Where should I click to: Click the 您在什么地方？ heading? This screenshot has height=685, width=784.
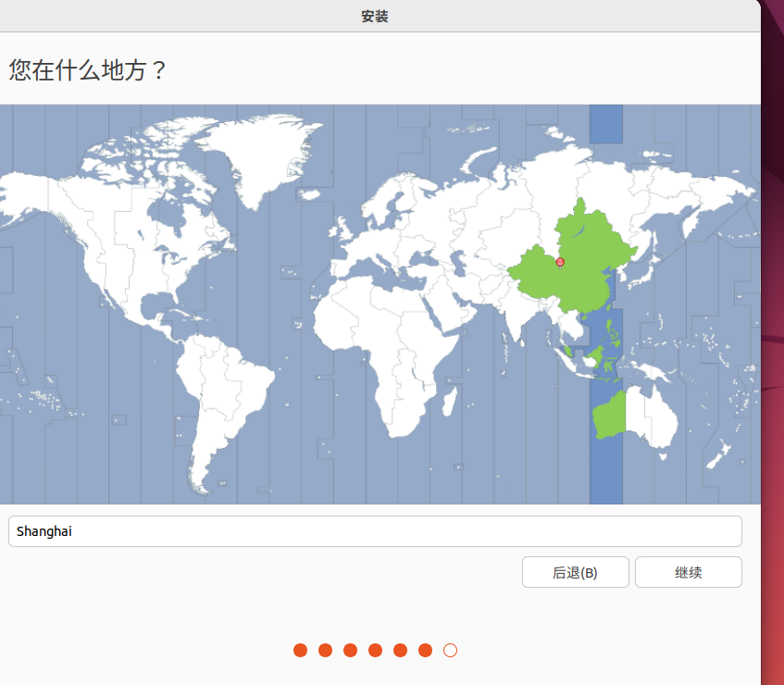click(x=87, y=70)
